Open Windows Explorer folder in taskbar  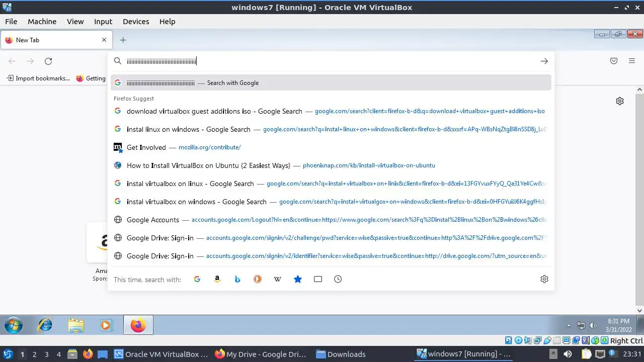76,326
